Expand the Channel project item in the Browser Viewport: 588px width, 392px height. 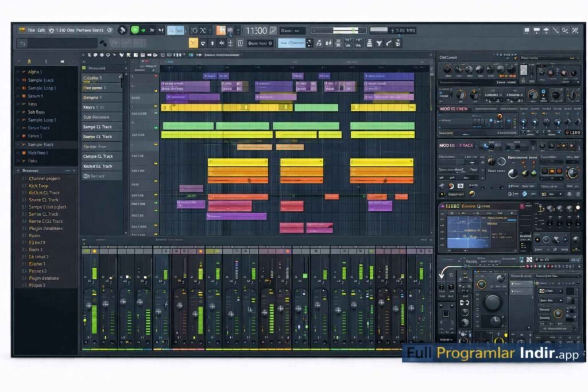(45, 178)
